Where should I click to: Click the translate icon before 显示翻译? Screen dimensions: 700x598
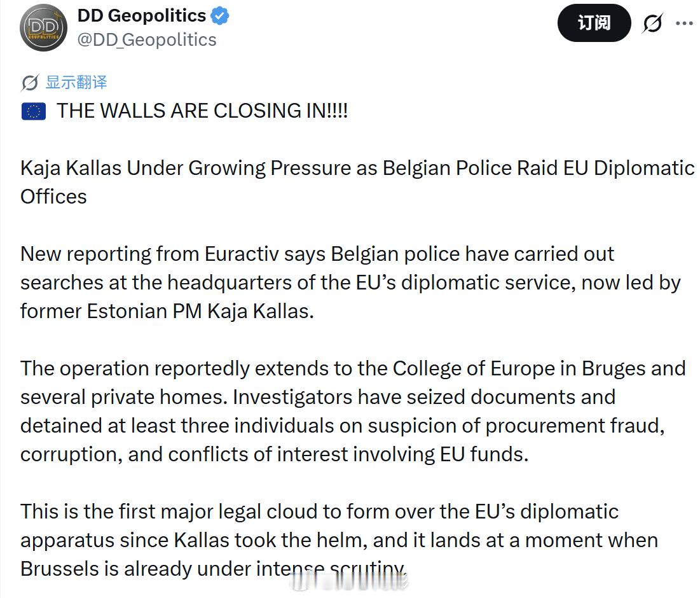pos(30,83)
